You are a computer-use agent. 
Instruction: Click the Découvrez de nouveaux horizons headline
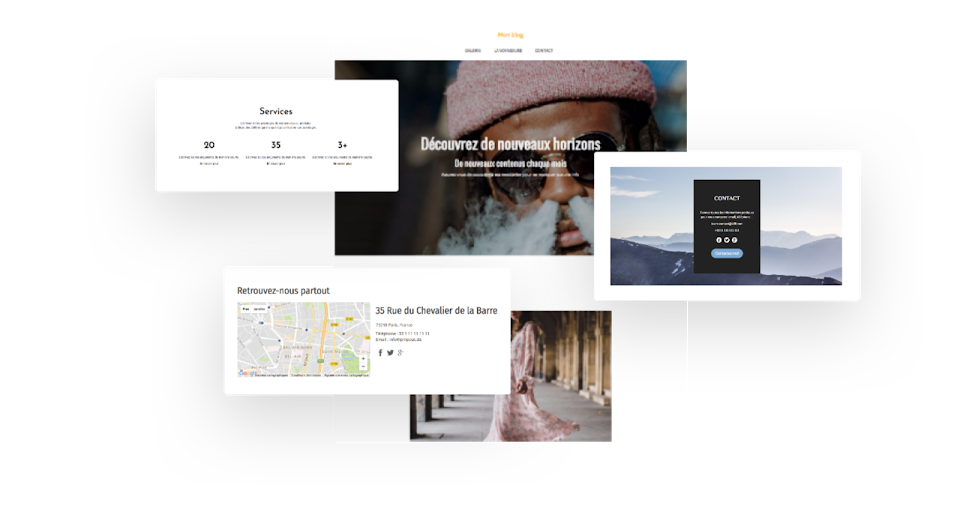511,144
